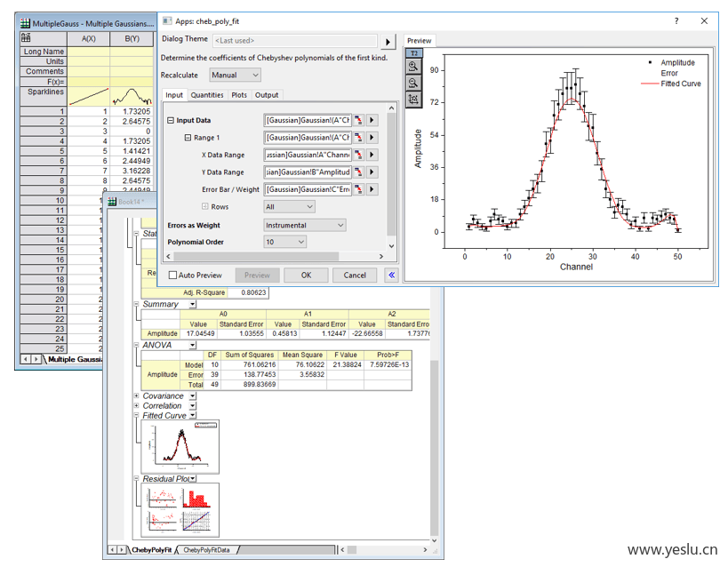This screenshot has height=567, width=728.
Task: Open flyout arrow beside X Data Range
Action: tap(372, 155)
